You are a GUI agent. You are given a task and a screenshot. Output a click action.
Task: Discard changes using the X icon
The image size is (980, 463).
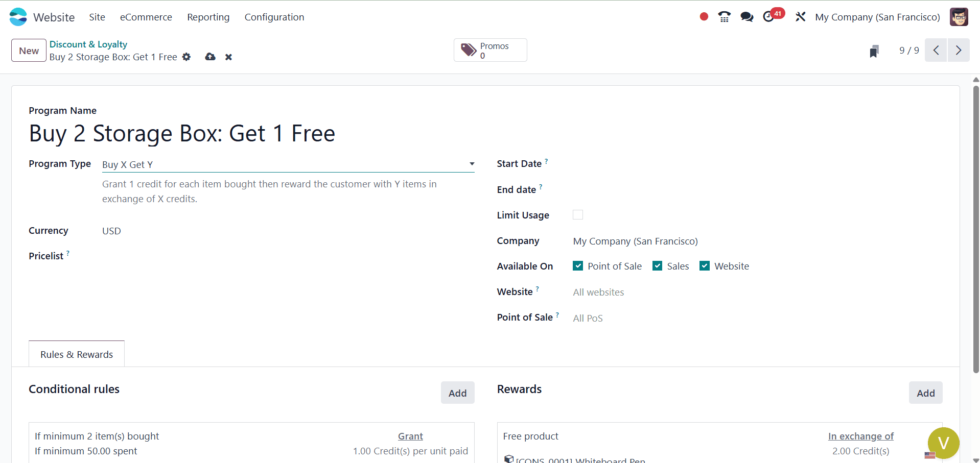point(228,57)
